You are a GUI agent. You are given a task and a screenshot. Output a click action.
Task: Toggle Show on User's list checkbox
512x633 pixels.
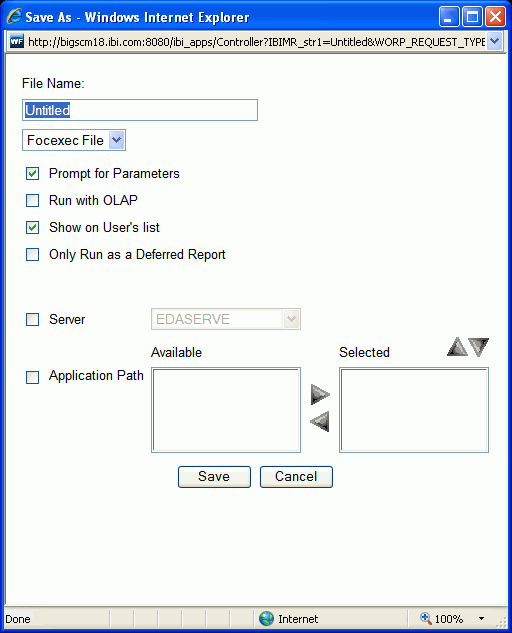coord(32,227)
